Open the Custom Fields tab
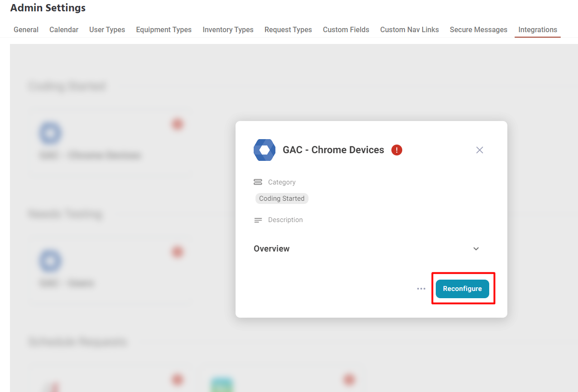This screenshot has height=392, width=578. [x=346, y=29]
